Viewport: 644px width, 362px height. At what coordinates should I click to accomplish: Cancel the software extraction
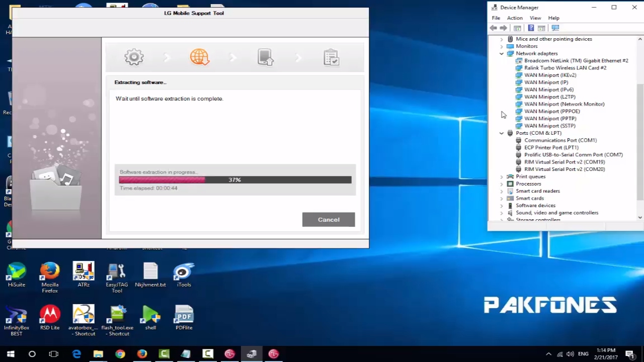(329, 219)
